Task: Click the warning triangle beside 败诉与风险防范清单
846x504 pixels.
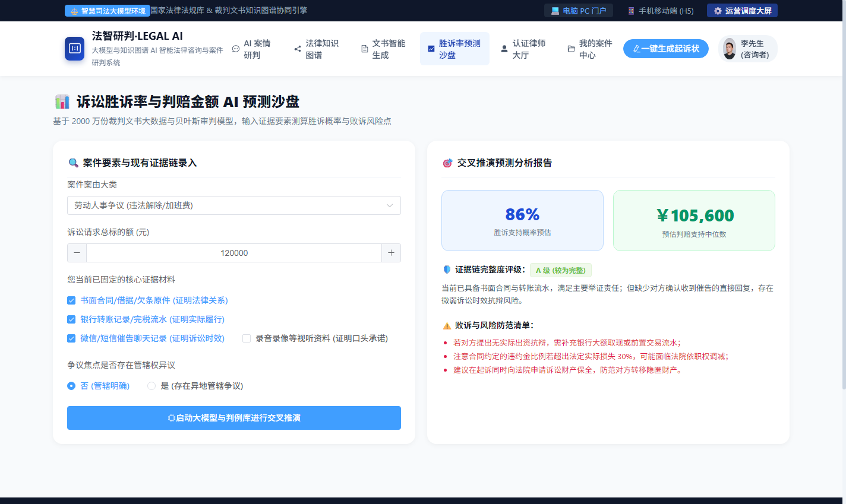Action: tap(447, 325)
